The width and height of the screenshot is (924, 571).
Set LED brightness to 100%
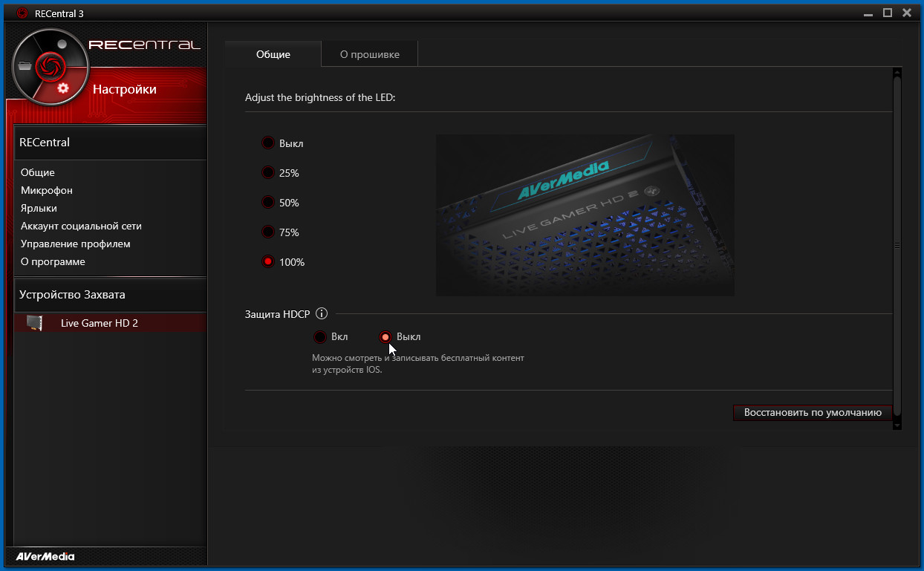268,261
